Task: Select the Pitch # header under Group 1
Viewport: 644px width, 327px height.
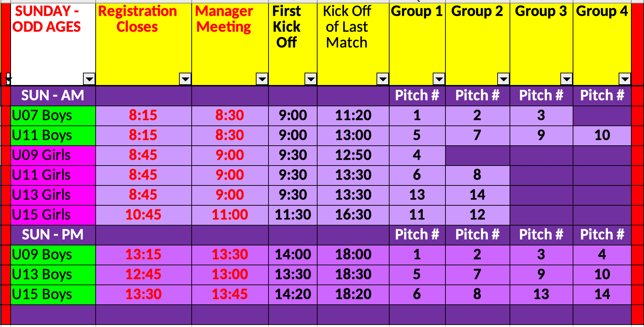Action: [x=417, y=96]
